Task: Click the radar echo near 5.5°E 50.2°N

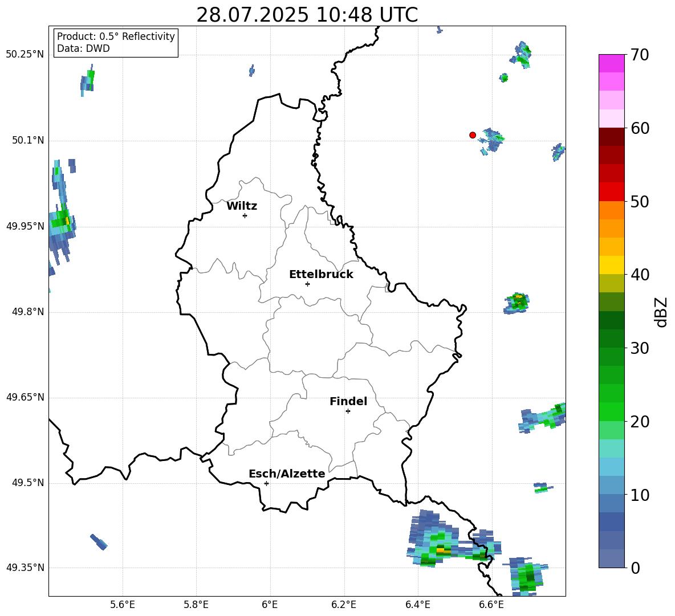Action: tap(87, 80)
